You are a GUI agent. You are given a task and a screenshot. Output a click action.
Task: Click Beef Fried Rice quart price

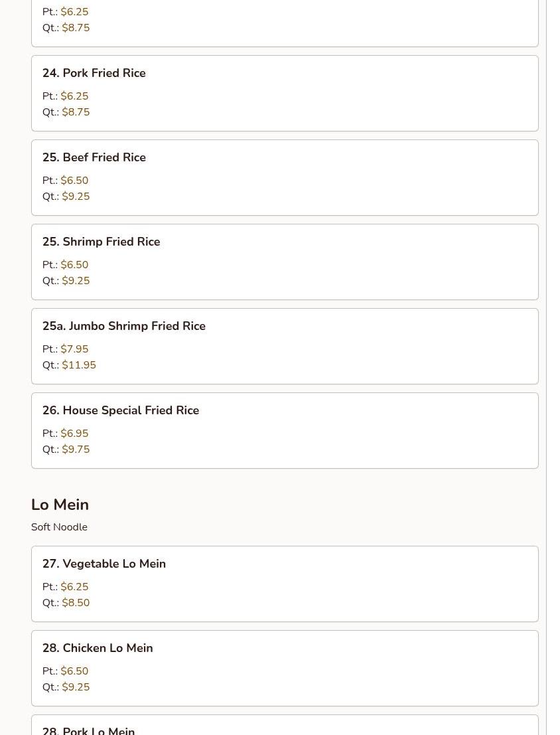click(76, 197)
